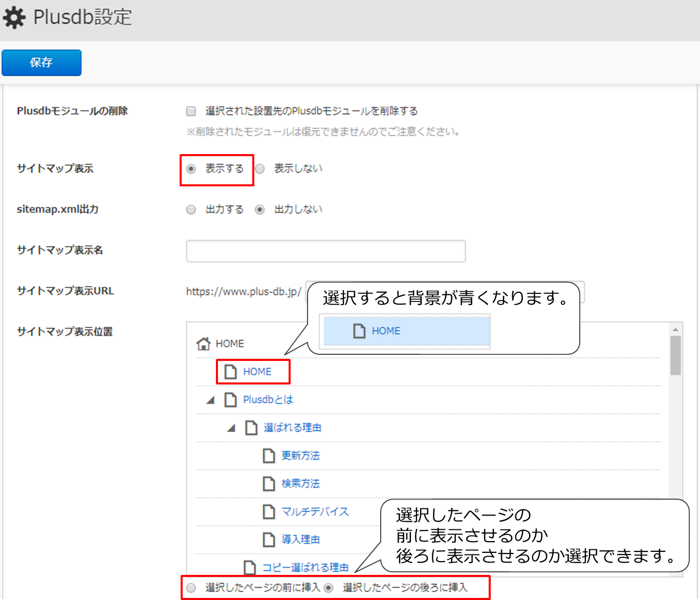
Task: Click the sitemap tree scrollbar thumb
Action: coord(675,355)
